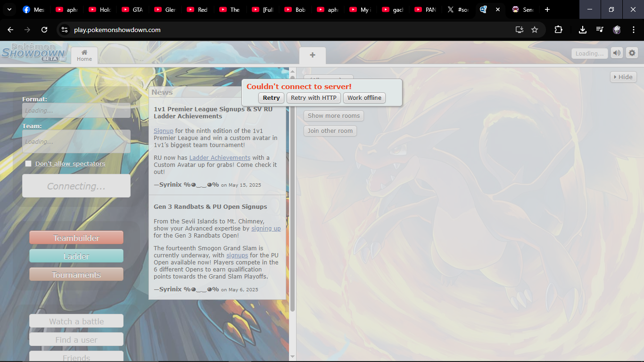This screenshot has width=644, height=362.
Task: Switch to the Home tab
Action: pos(84,55)
